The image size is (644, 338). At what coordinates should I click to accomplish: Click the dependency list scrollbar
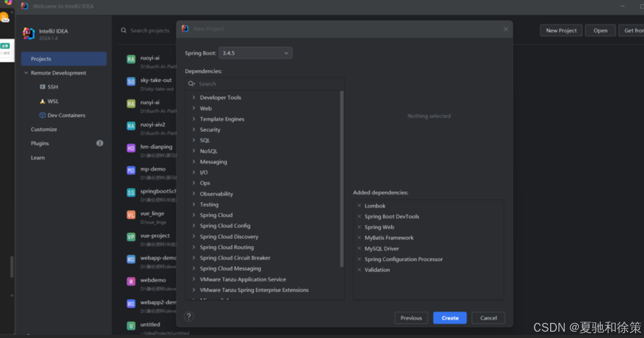click(x=342, y=179)
